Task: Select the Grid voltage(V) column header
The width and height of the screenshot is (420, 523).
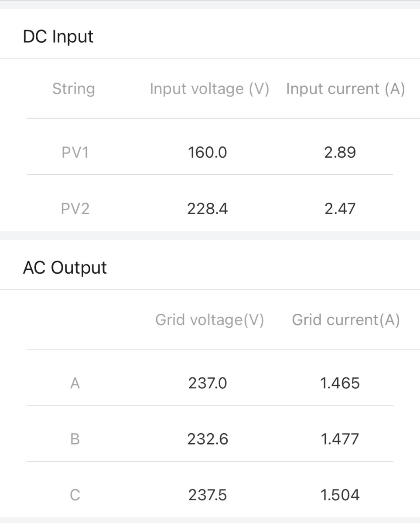Action: point(209,320)
